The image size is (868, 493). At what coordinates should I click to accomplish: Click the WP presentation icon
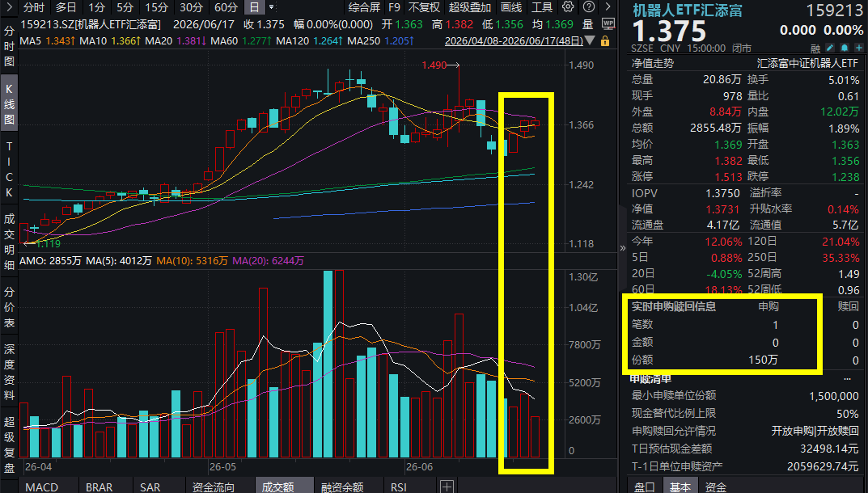tap(608, 24)
